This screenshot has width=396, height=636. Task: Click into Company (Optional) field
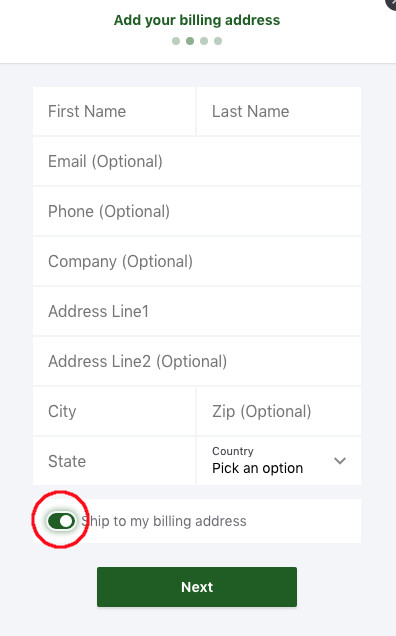pos(197,261)
